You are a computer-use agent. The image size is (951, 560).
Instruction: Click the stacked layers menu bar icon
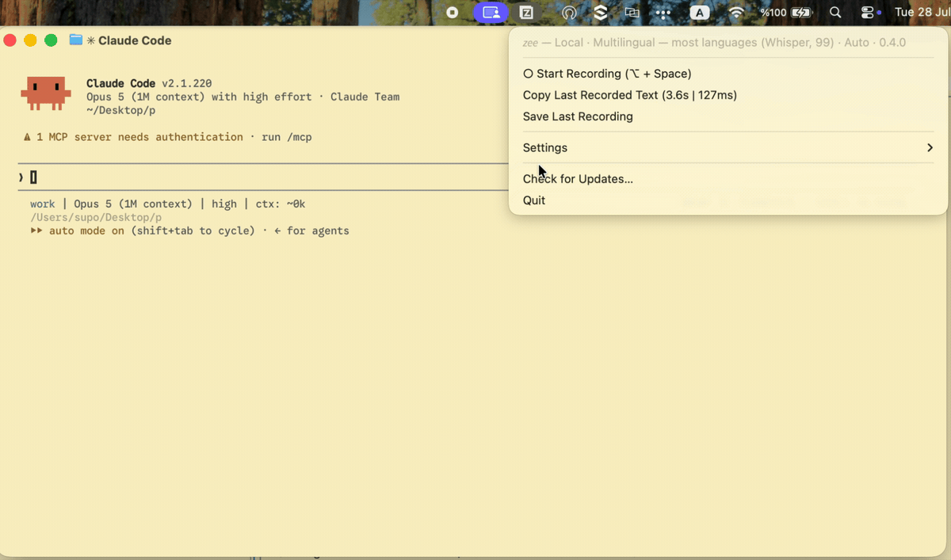[x=601, y=13]
